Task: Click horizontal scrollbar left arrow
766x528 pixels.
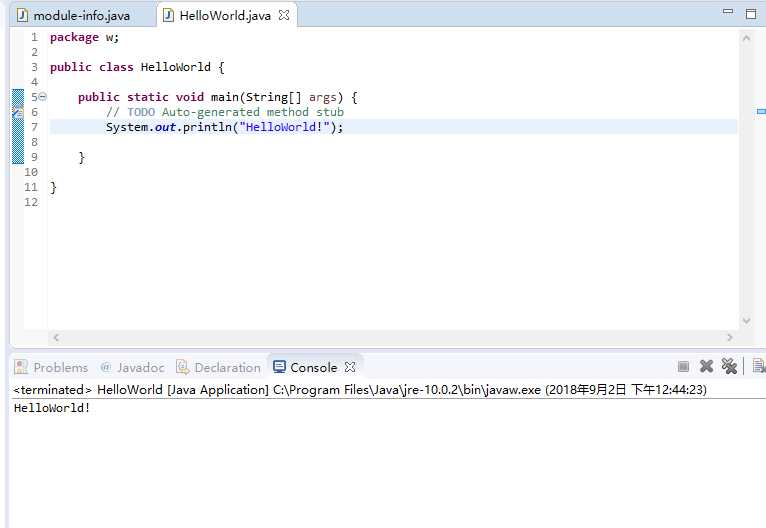Action: 56,337
